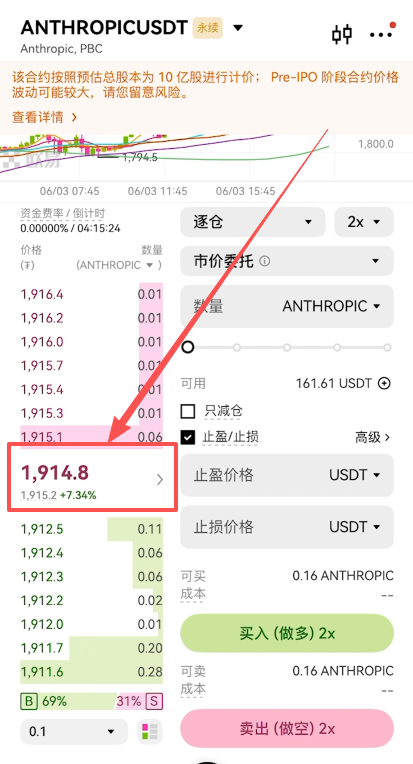
Task: Select ask price 1,915.1
Action: tap(42, 436)
